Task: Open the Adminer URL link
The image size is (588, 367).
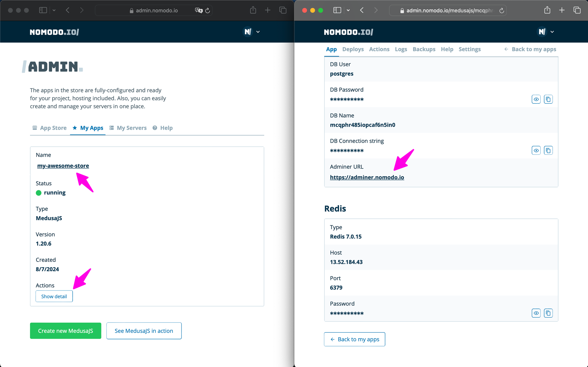Action: click(x=367, y=177)
